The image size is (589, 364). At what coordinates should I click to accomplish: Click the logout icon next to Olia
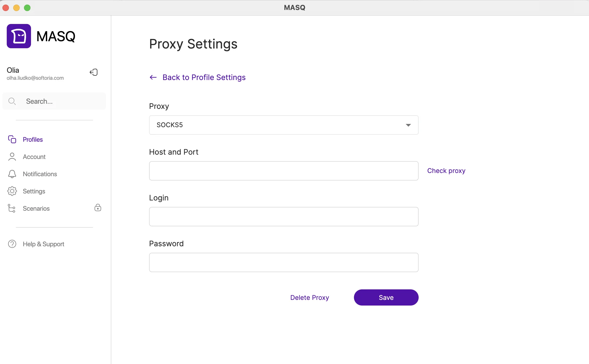tap(94, 72)
